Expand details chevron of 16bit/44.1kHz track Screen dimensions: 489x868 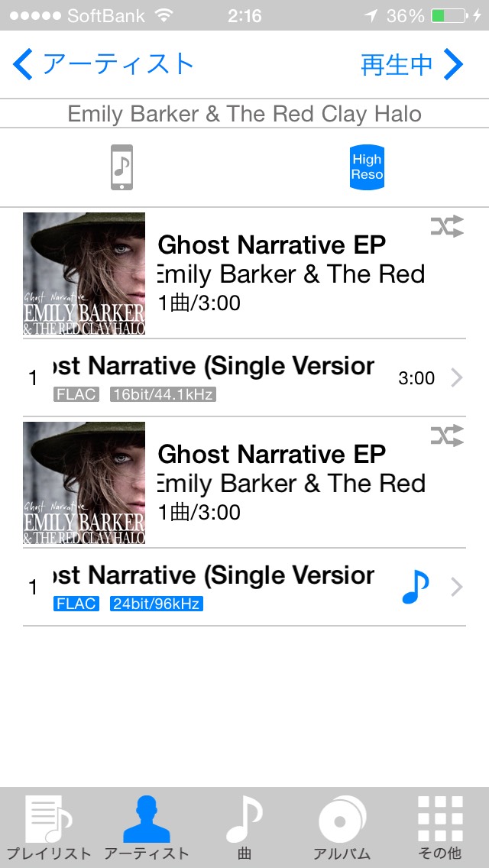[456, 378]
